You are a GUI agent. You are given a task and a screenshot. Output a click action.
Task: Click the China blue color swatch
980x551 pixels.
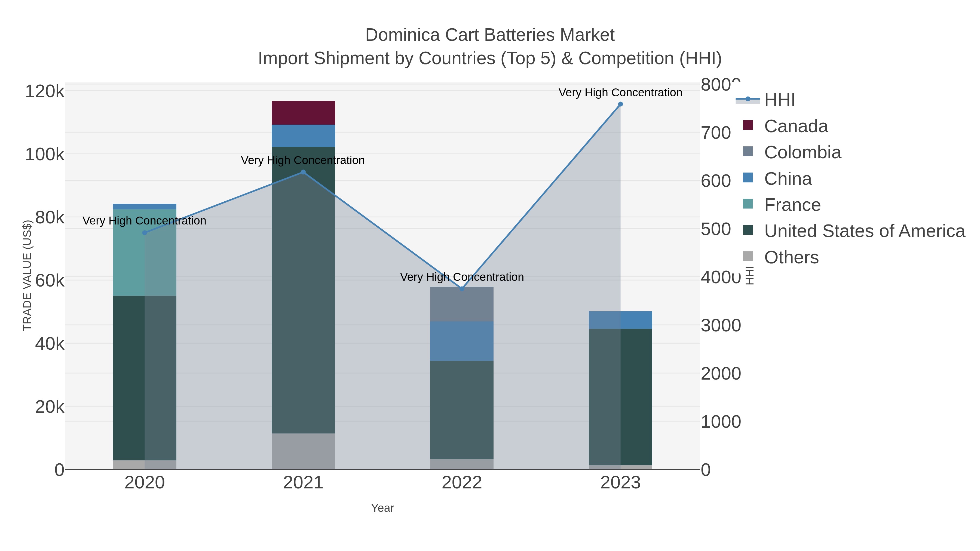(748, 178)
